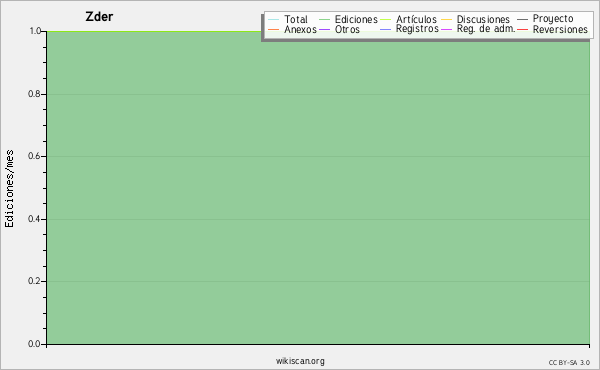Click the Zder chart title

pyautogui.click(x=99, y=17)
